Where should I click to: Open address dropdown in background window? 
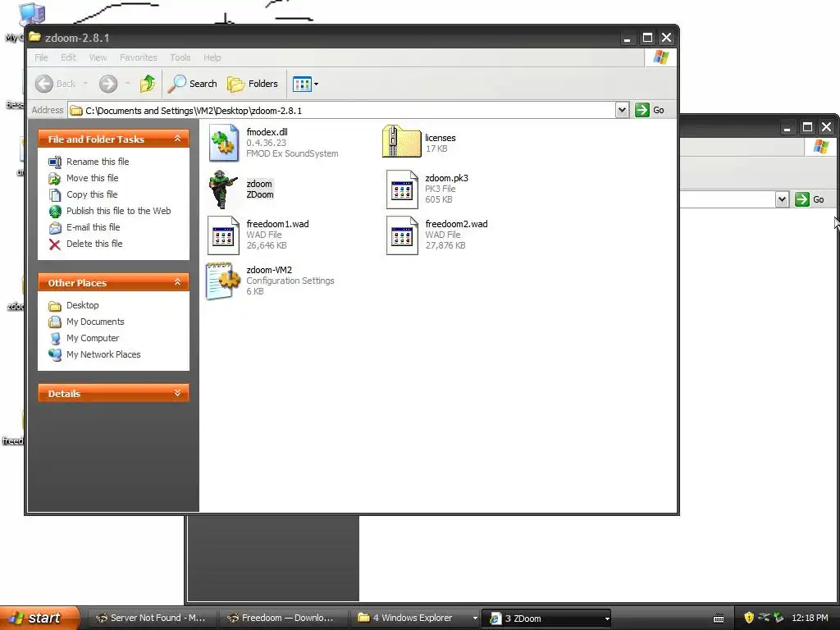pos(782,199)
